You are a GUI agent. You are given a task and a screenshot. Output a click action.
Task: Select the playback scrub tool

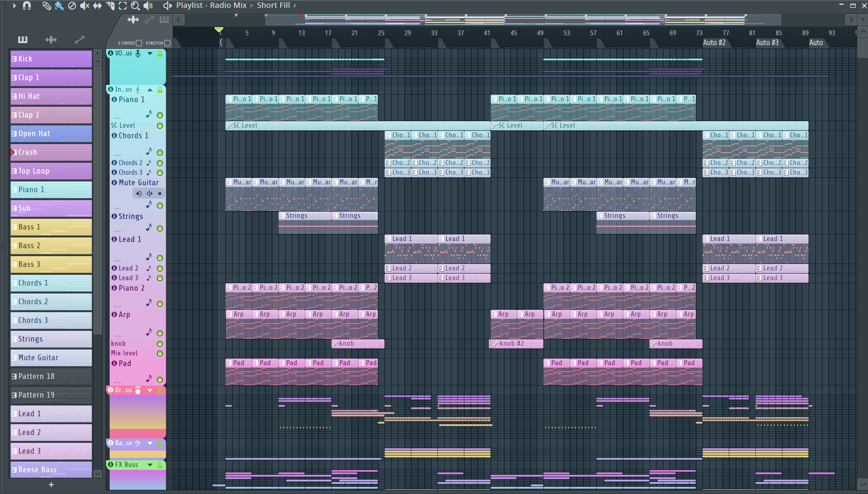(x=148, y=5)
